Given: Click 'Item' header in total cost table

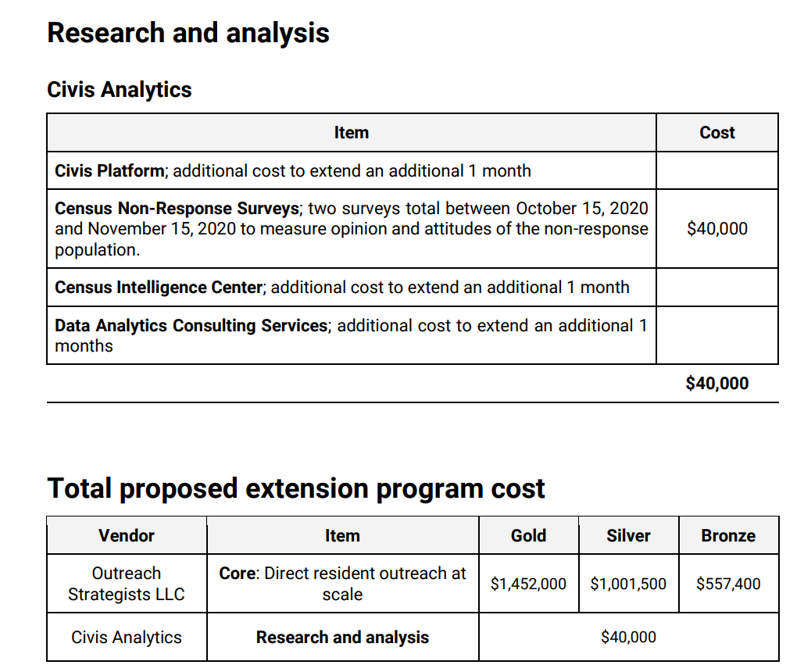Looking at the screenshot, I should point(342,535).
